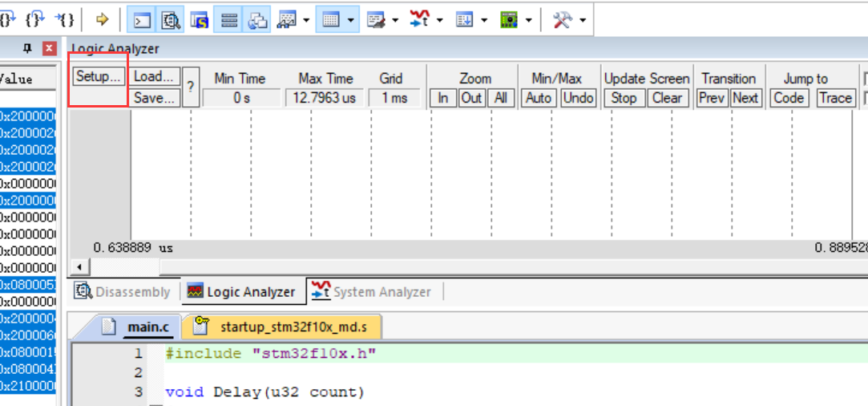Click the Logic Analyzer panel title
The width and height of the screenshot is (868, 406).
point(115,49)
